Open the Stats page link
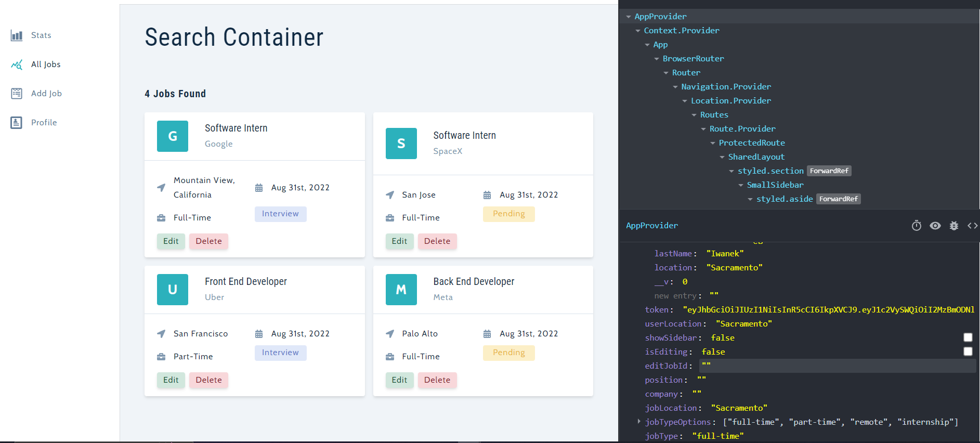980x443 pixels. [x=41, y=35]
